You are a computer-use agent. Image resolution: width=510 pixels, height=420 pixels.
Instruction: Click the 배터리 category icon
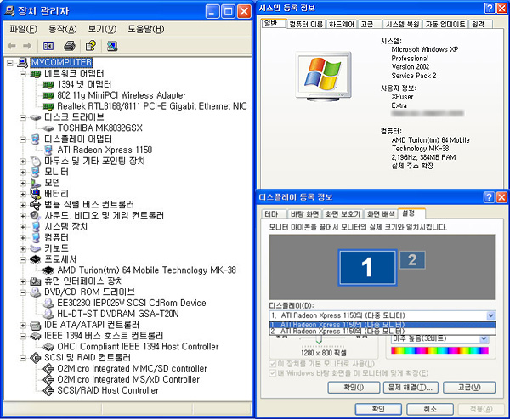click(35, 194)
